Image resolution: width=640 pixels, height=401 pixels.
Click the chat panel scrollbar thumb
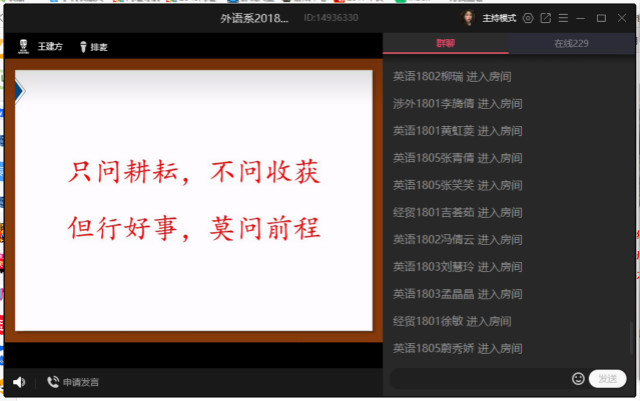(x=631, y=338)
